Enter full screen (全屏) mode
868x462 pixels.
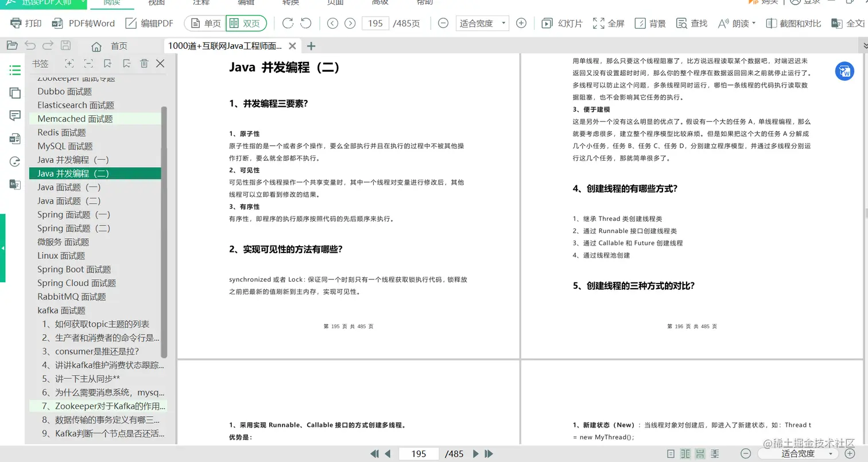click(609, 24)
